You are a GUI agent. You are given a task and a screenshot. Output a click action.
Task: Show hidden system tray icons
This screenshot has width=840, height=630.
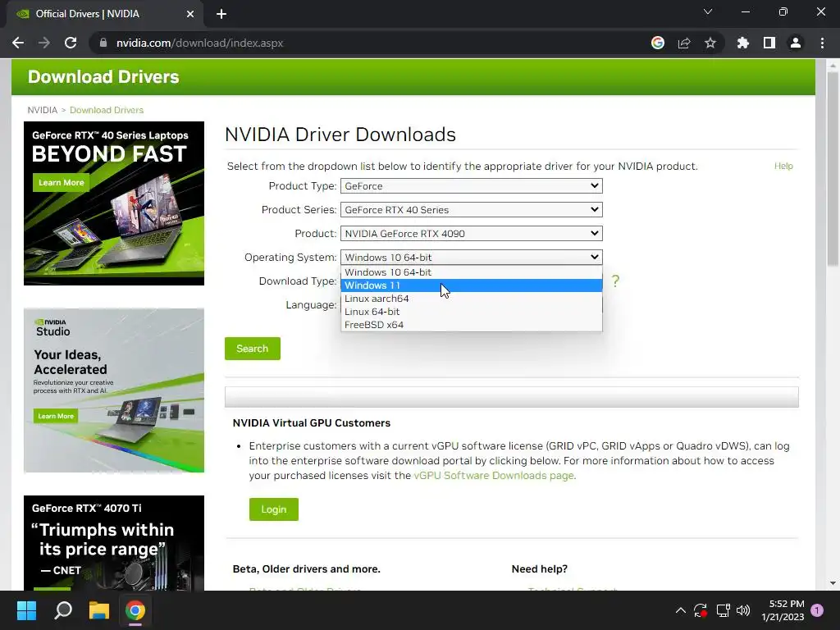pyautogui.click(x=680, y=610)
